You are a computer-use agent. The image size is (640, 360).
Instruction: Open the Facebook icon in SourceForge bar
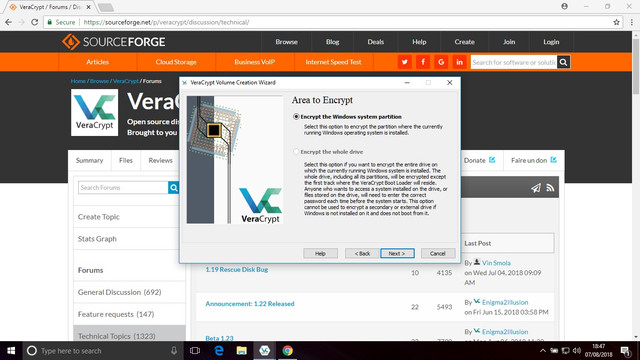(x=423, y=62)
